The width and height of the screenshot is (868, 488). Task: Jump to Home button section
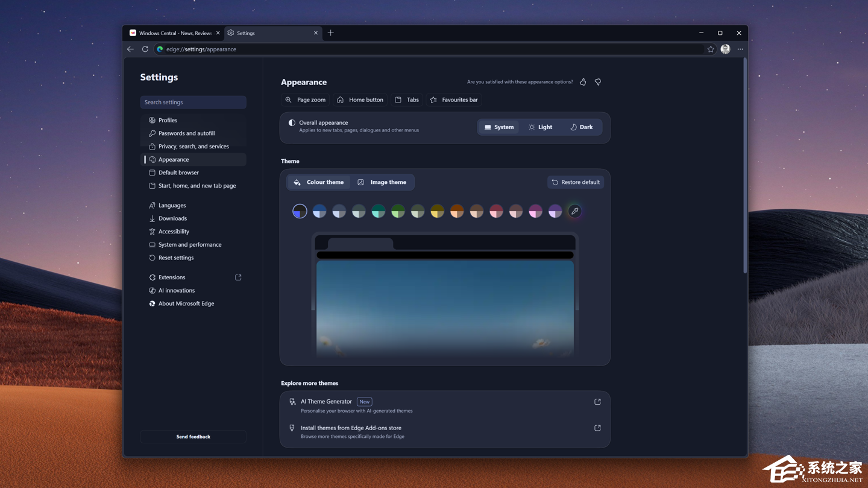click(x=360, y=100)
